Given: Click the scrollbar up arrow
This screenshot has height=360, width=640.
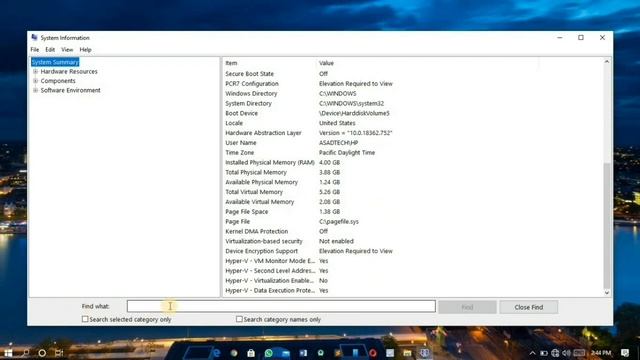Looking at the screenshot, I should [x=607, y=62].
